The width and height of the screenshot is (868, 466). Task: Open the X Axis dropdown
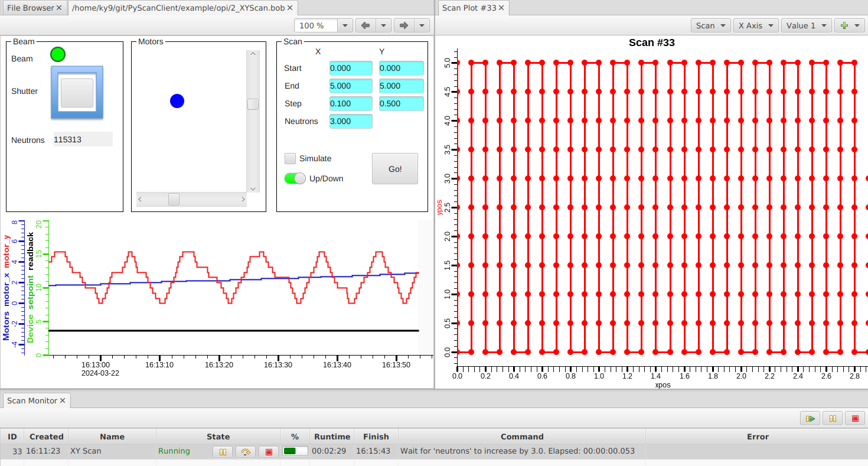755,25
